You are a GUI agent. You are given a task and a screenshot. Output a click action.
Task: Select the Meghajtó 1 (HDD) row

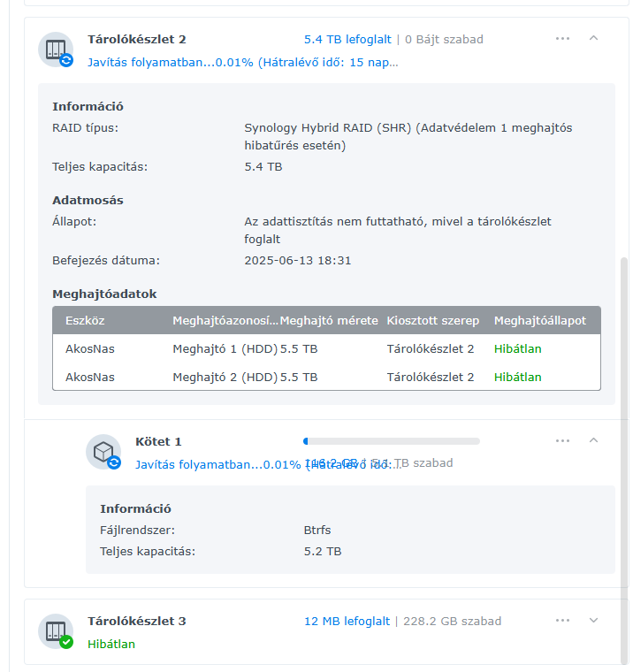(x=225, y=348)
